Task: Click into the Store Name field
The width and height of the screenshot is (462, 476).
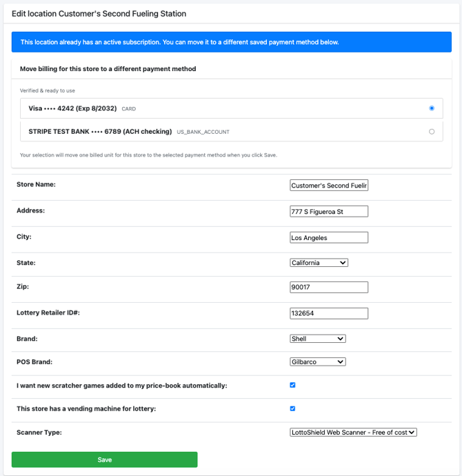Action: tap(329, 186)
